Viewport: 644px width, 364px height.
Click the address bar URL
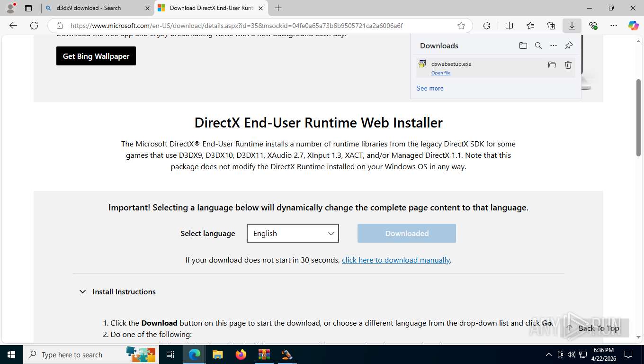(237, 26)
